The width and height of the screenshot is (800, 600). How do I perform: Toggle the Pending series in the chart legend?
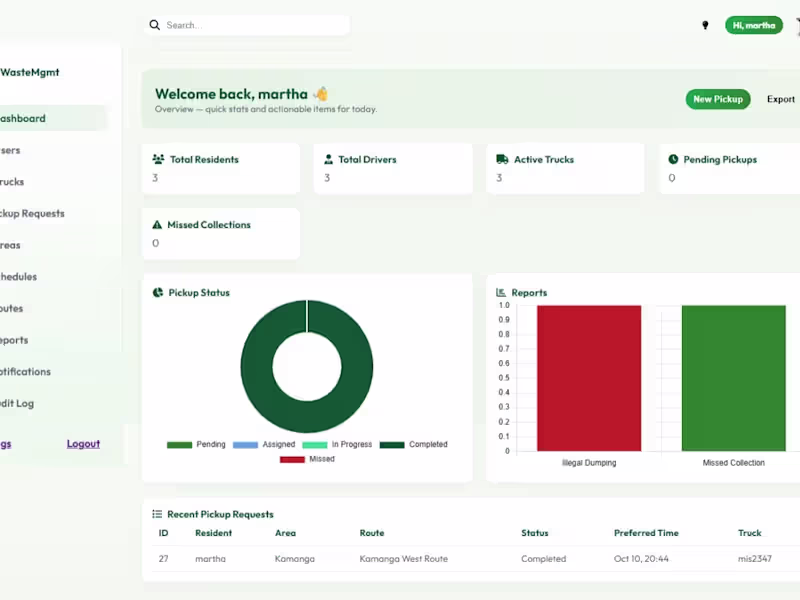(x=207, y=444)
